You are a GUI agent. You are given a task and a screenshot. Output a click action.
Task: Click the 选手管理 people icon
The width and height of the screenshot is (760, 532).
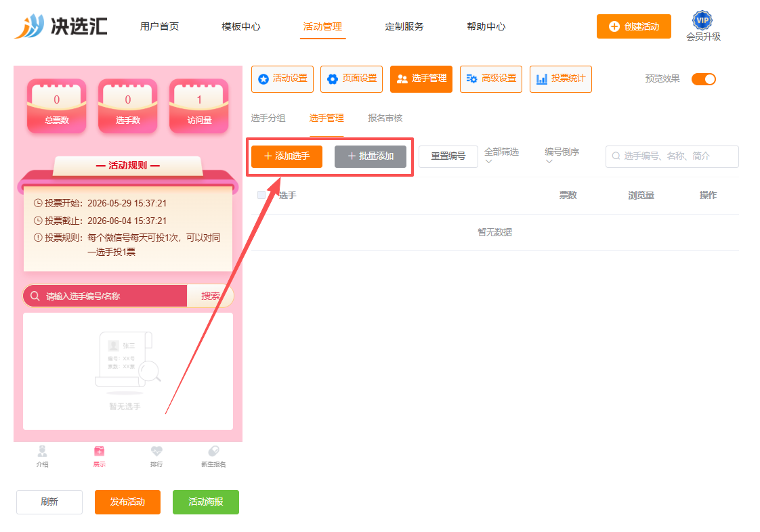402,79
